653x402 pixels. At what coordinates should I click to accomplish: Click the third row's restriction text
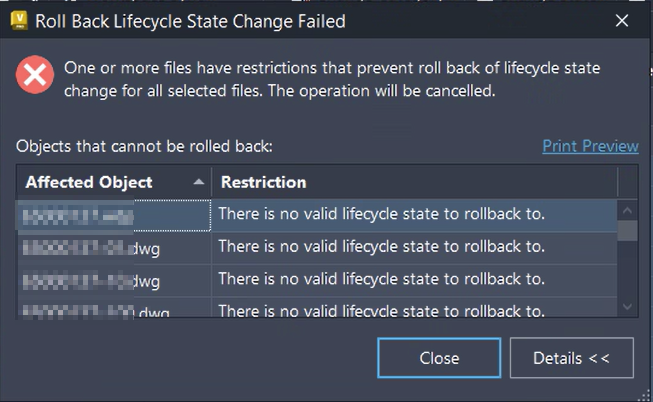(381, 280)
